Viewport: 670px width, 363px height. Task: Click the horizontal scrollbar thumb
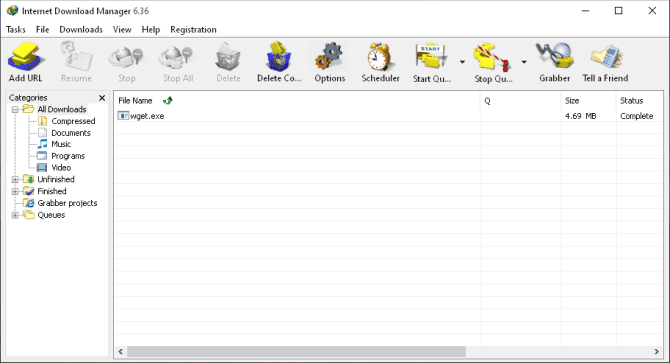coord(296,351)
